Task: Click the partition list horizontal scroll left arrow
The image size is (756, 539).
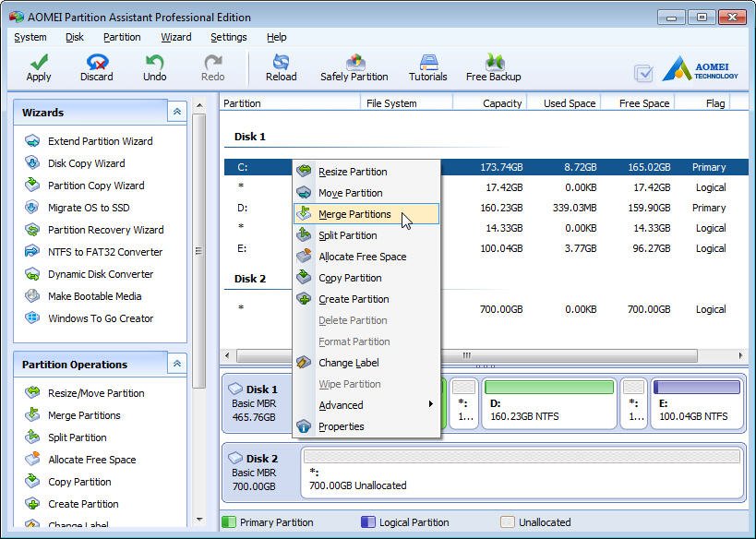Action: pos(227,356)
